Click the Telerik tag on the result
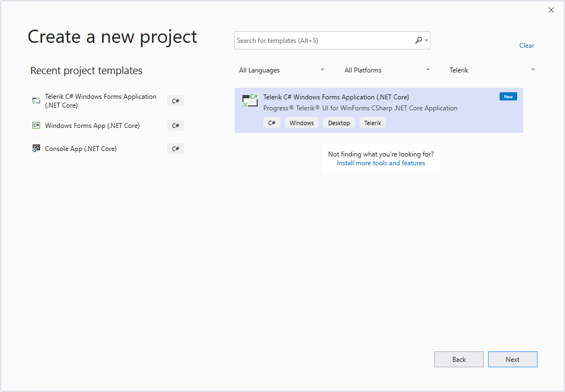 pyautogui.click(x=373, y=123)
